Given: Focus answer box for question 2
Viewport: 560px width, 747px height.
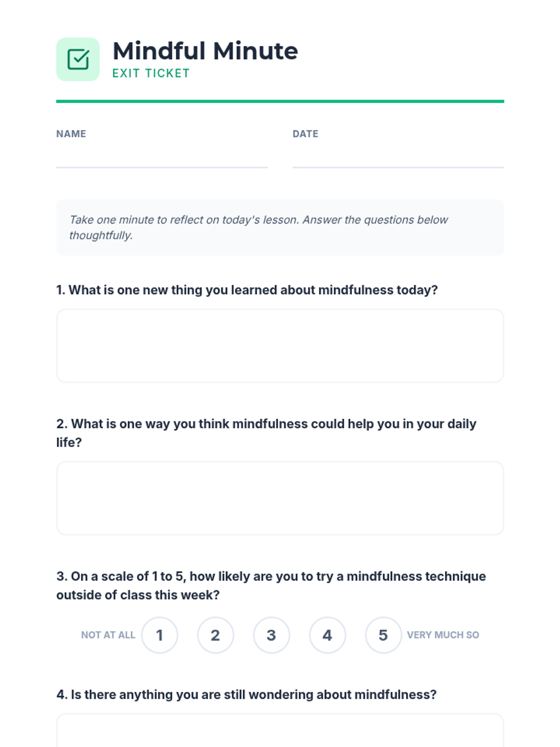Looking at the screenshot, I should click(280, 498).
